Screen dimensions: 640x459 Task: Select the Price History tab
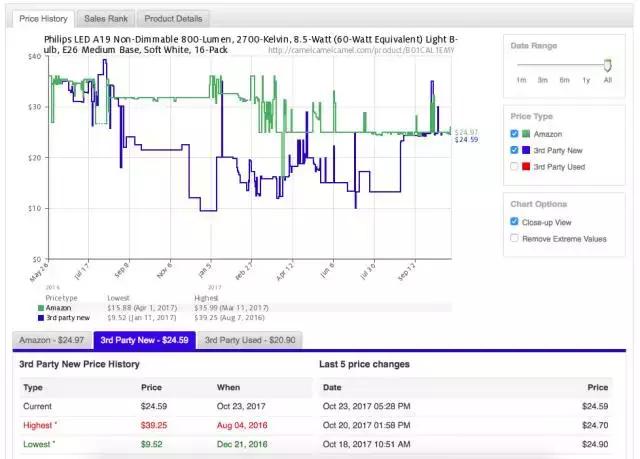(44, 18)
